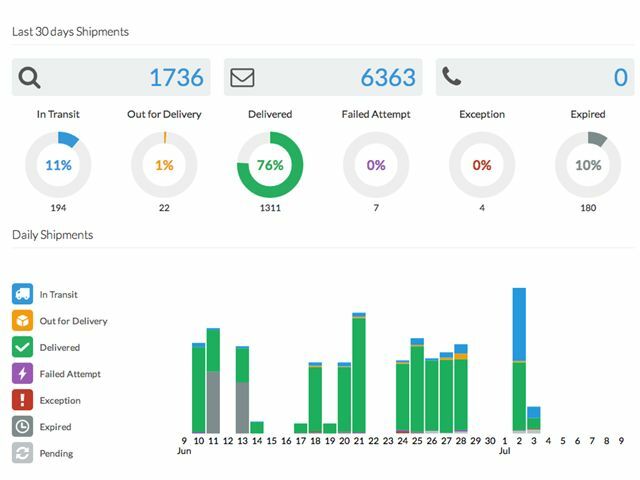Image resolution: width=640 pixels, height=480 pixels.
Task: Open the Delivered 76% donut chart
Action: click(x=269, y=165)
